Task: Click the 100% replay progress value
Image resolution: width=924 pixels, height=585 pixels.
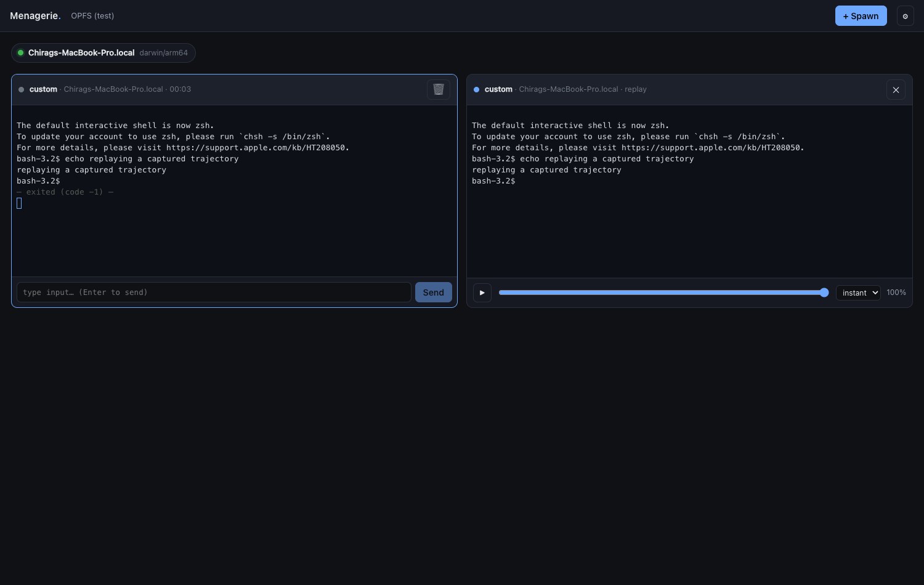Action: point(896,292)
